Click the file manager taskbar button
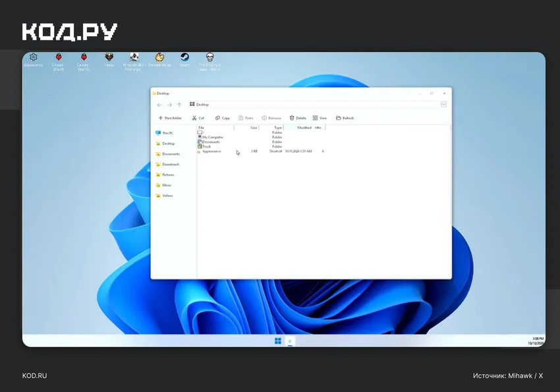The image size is (560, 392). [x=290, y=341]
